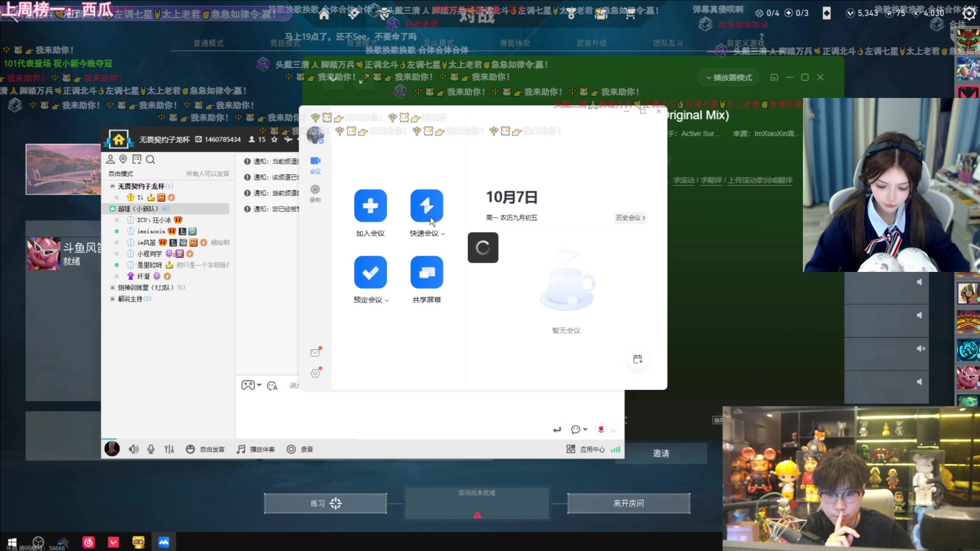
Task: Expand the Schedule Meeting (预定会议) dropdown arrow
Action: click(387, 300)
